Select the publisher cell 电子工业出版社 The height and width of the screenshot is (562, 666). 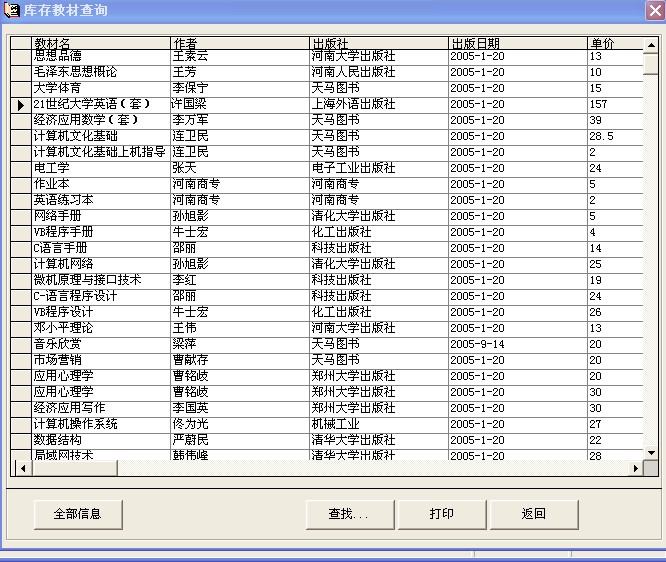click(x=379, y=169)
